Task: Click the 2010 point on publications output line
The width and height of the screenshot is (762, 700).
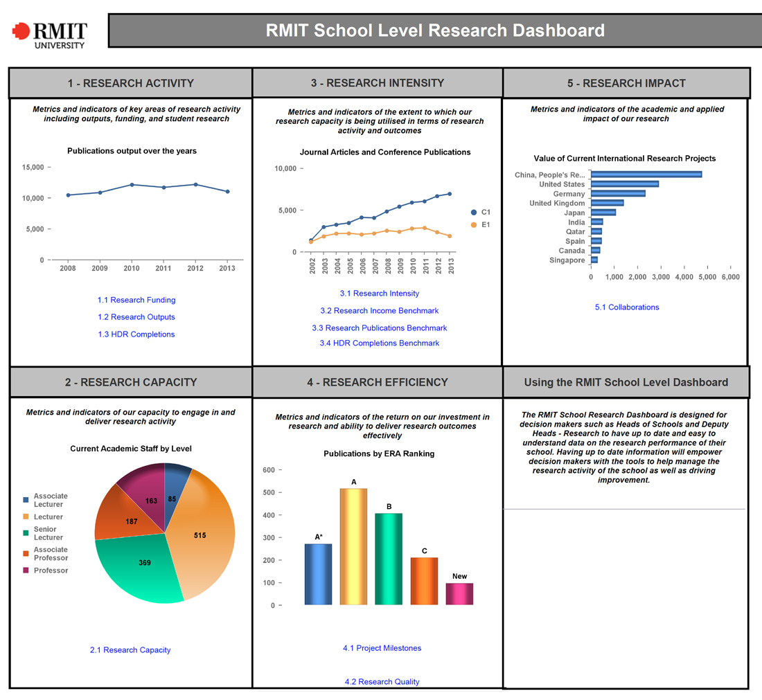Action: pos(132,185)
